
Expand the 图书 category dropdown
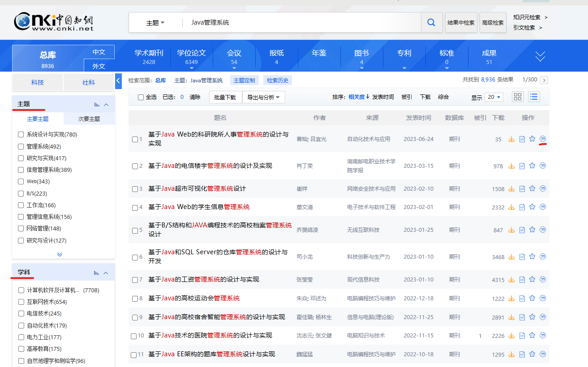coord(361,68)
